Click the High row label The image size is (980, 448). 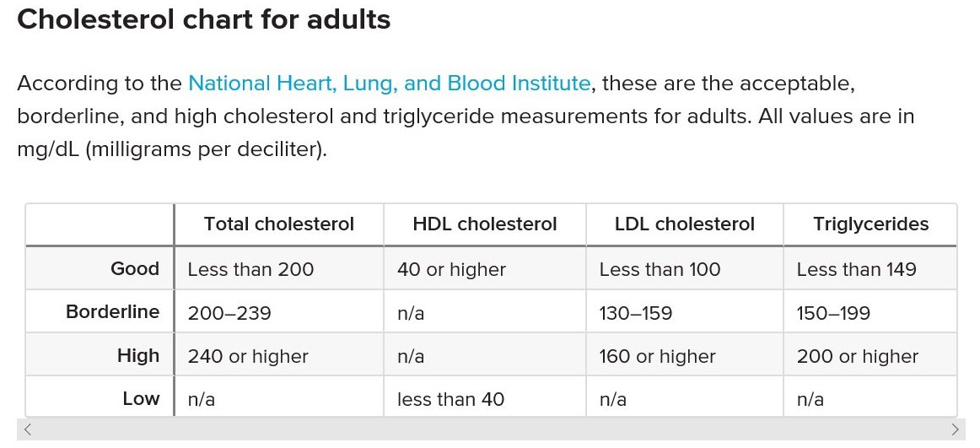click(138, 356)
